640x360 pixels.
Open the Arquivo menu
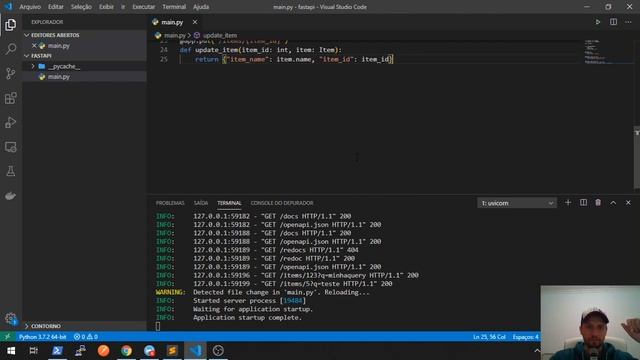(x=30, y=7)
